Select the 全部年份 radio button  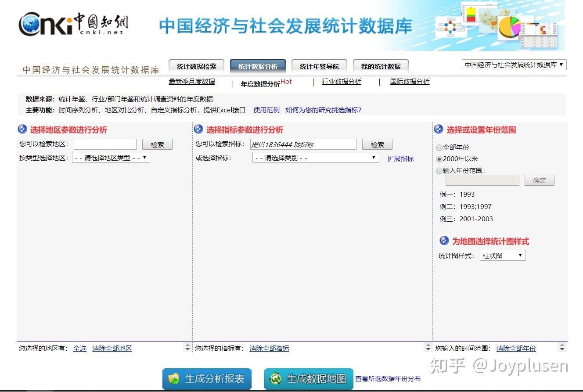(439, 148)
